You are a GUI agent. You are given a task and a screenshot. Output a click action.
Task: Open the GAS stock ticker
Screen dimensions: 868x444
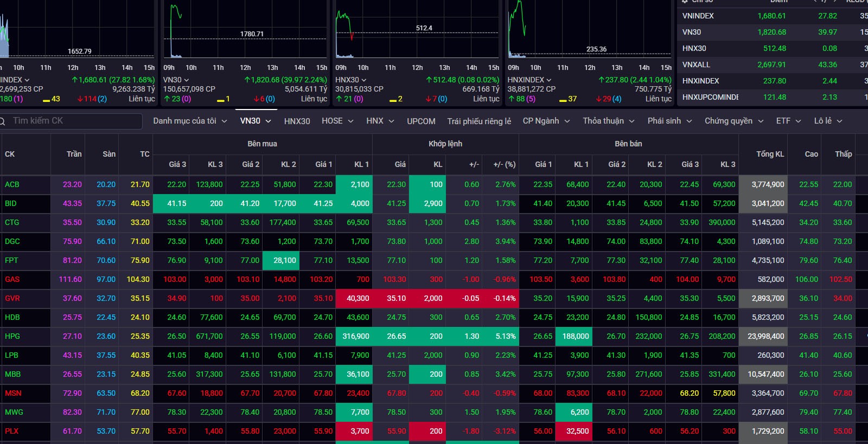pos(12,279)
